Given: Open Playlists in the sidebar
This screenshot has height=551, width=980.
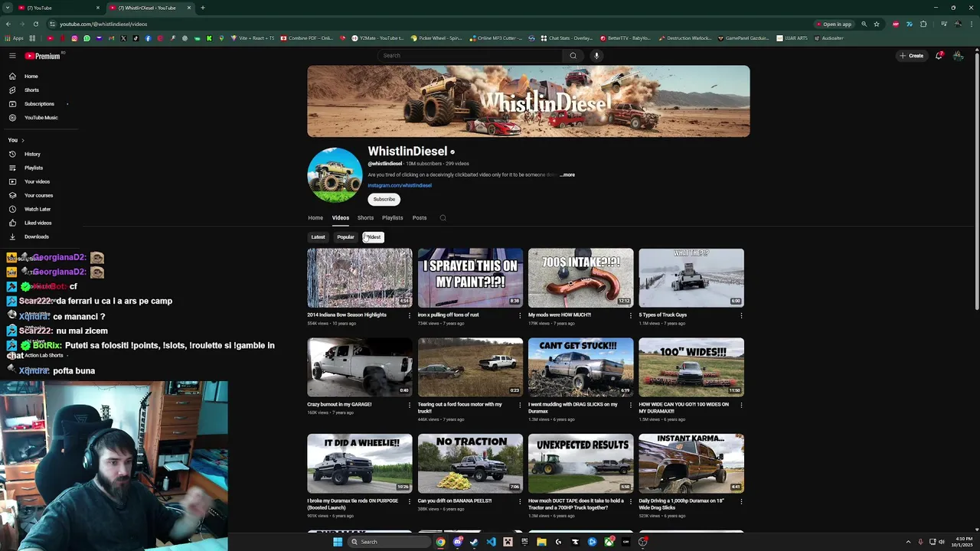Looking at the screenshot, I should point(34,168).
